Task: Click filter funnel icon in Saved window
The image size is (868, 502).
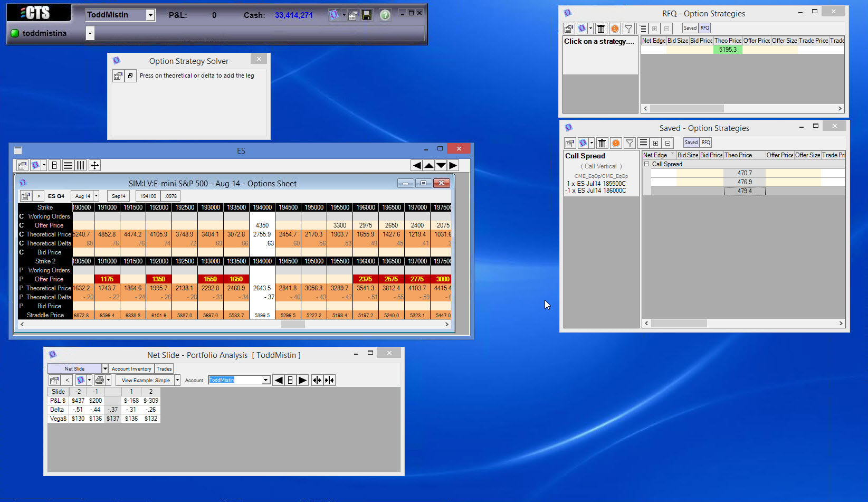Action: coord(629,143)
